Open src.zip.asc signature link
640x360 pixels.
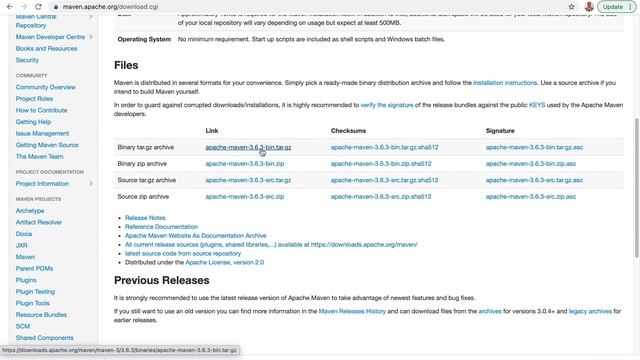(531, 196)
